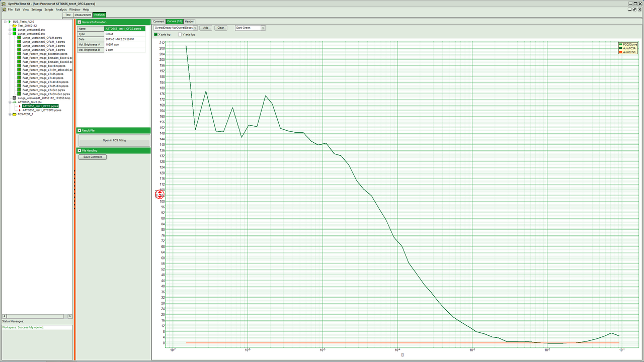Click the AutoFCSB orange legend swatch
644x362 pixels.
click(x=620, y=52)
